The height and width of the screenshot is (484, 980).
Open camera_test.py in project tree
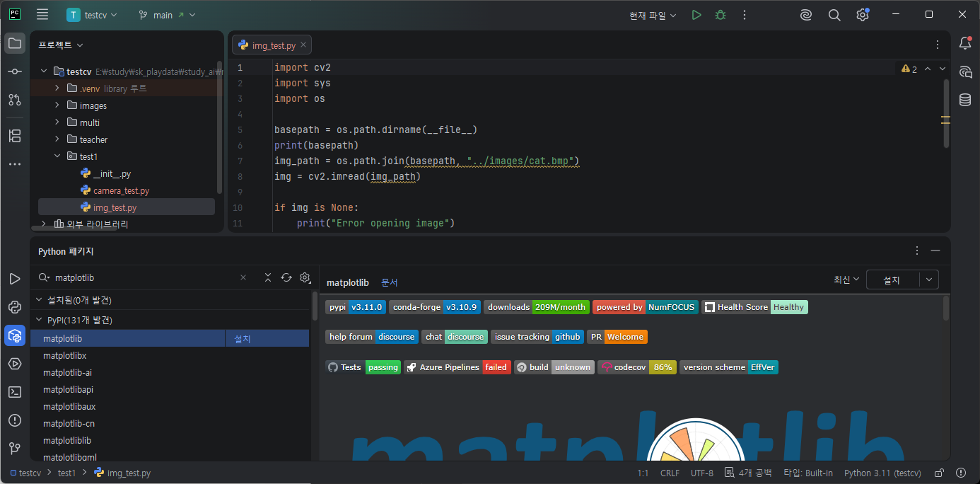(x=121, y=190)
